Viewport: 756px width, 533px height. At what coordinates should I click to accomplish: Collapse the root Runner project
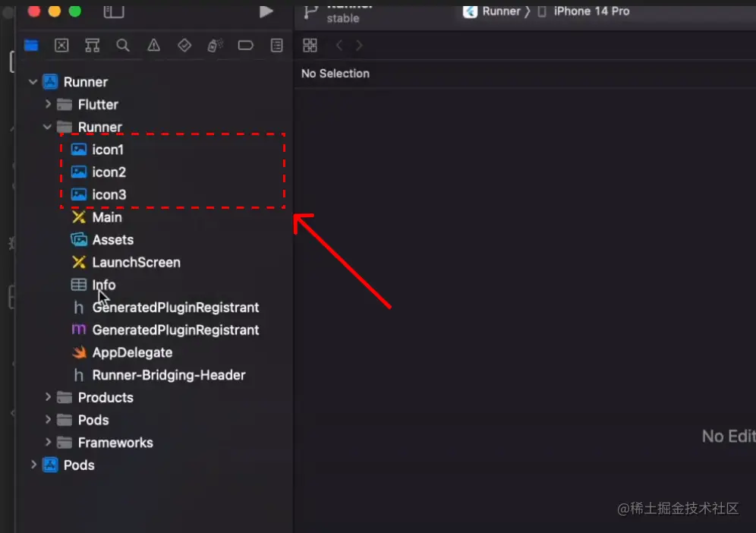(33, 82)
